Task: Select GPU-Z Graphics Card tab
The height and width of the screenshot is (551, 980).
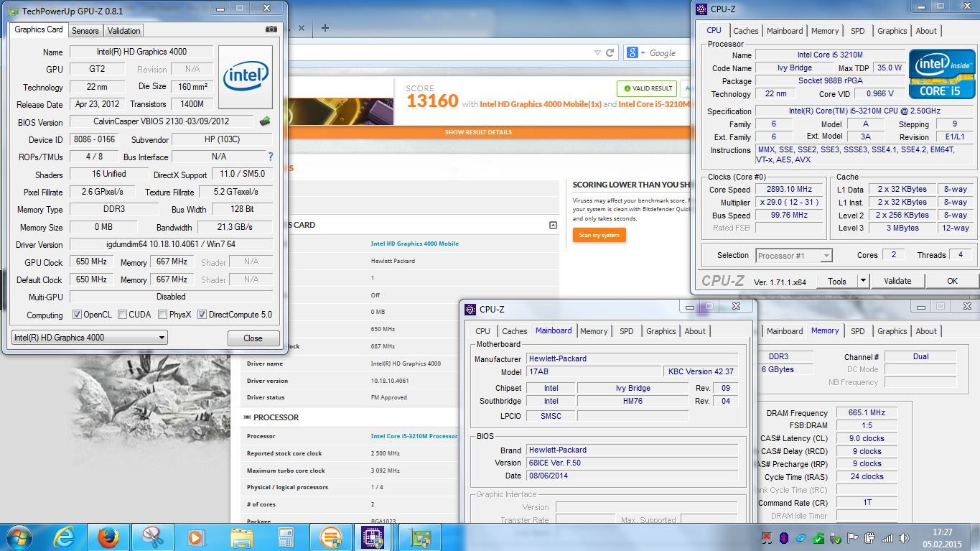Action: (x=39, y=29)
